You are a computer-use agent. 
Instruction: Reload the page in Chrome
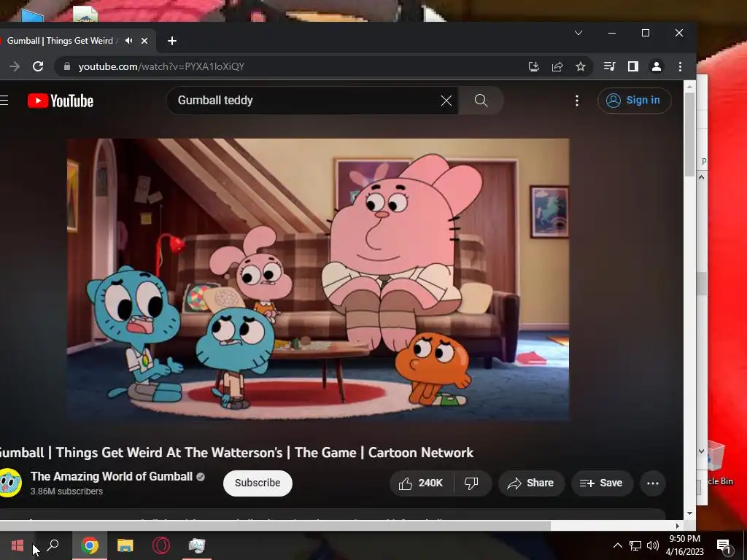pyautogui.click(x=38, y=66)
